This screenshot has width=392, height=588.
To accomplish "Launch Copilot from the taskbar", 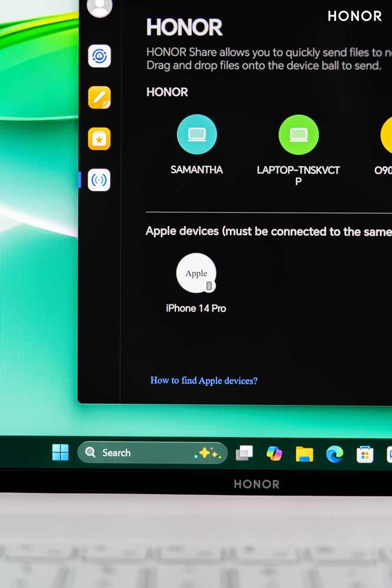I will (x=274, y=453).
